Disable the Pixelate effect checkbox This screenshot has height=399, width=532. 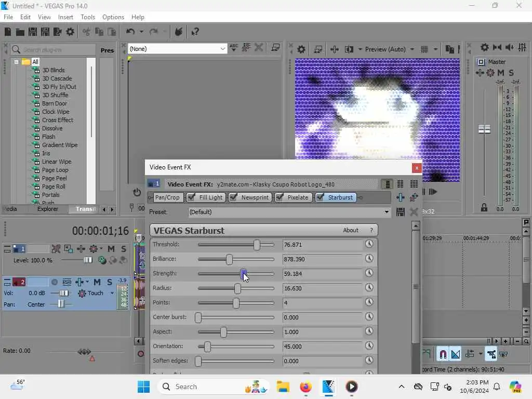280,197
